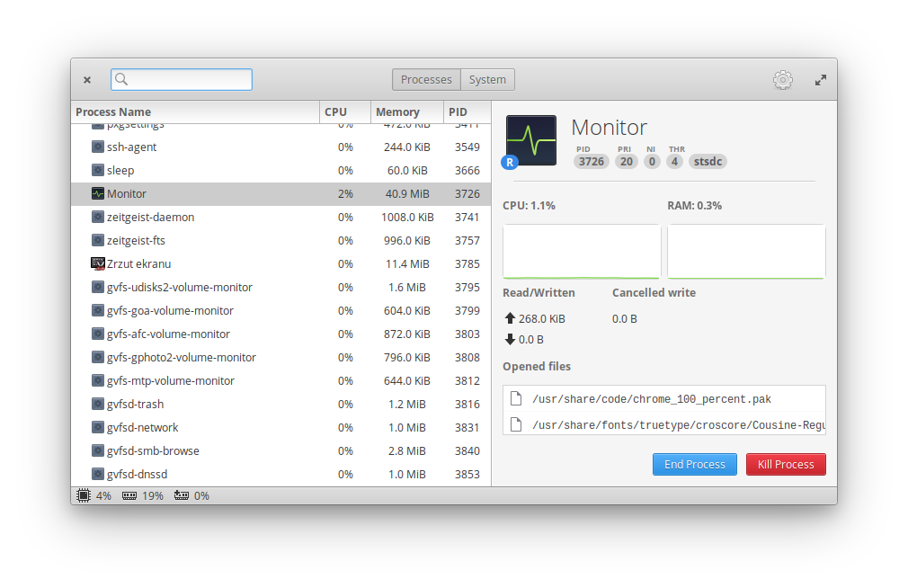The width and height of the screenshot is (908, 588).
Task: Click the CPU usage graph
Action: pos(582,252)
